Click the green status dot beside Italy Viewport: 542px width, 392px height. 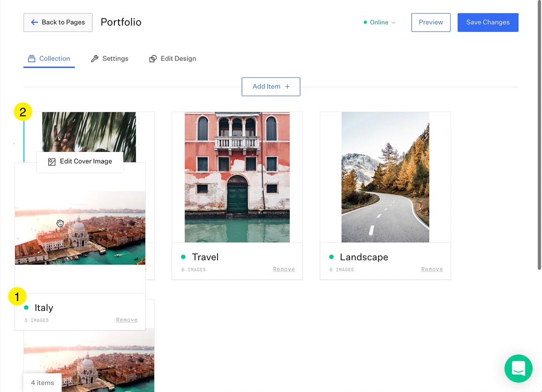[x=26, y=308]
